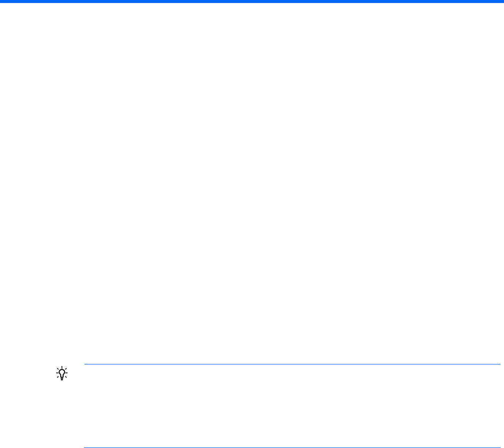Click the blue rule below tip box
Image resolution: width=504 pixels, height=448 pixels.
click(292, 448)
